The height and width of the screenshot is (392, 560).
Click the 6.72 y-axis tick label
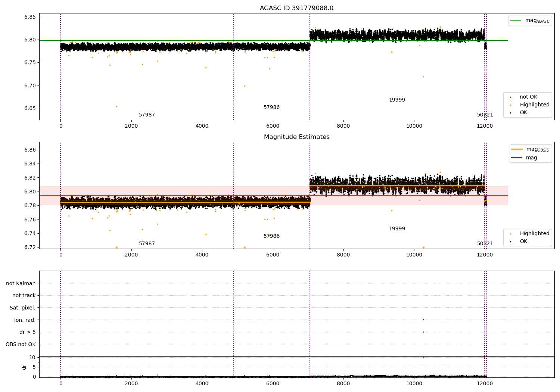pos(30,248)
